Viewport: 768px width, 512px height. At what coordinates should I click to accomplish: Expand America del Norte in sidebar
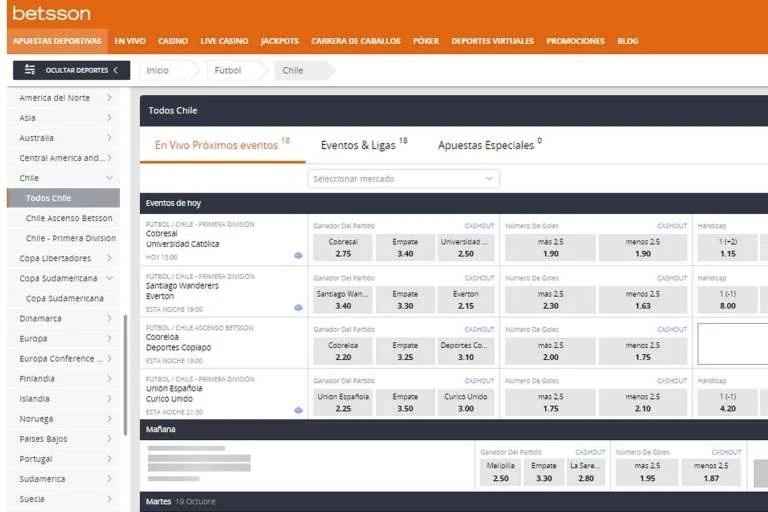pos(64,98)
